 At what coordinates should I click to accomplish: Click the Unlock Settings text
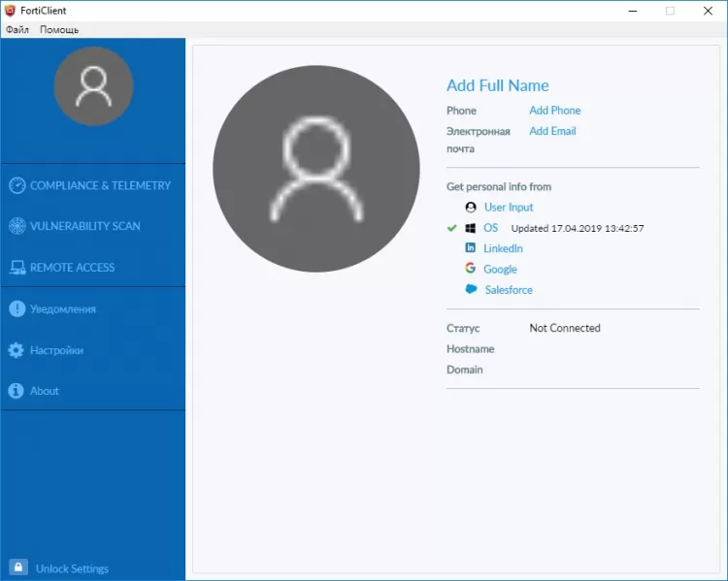[x=72, y=568]
